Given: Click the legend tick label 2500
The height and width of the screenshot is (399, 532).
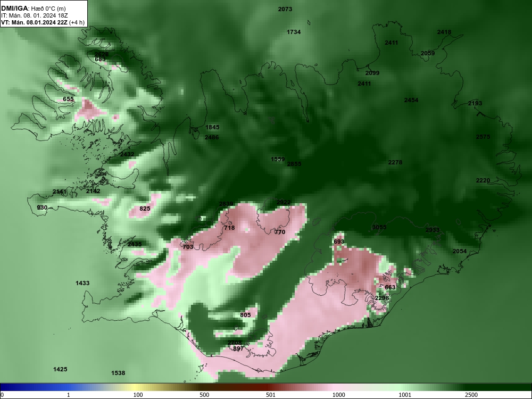Looking at the screenshot, I should [471, 395].
